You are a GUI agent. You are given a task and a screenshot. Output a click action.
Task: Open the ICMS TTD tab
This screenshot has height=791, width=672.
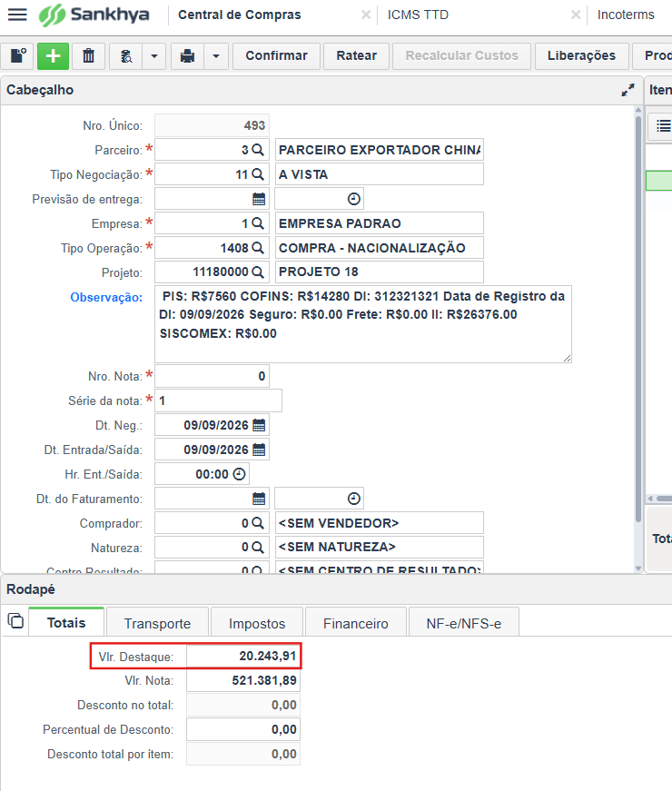click(418, 15)
